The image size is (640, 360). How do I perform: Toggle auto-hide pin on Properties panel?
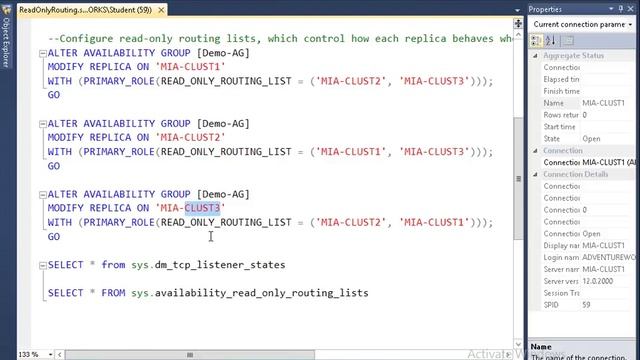click(x=621, y=9)
